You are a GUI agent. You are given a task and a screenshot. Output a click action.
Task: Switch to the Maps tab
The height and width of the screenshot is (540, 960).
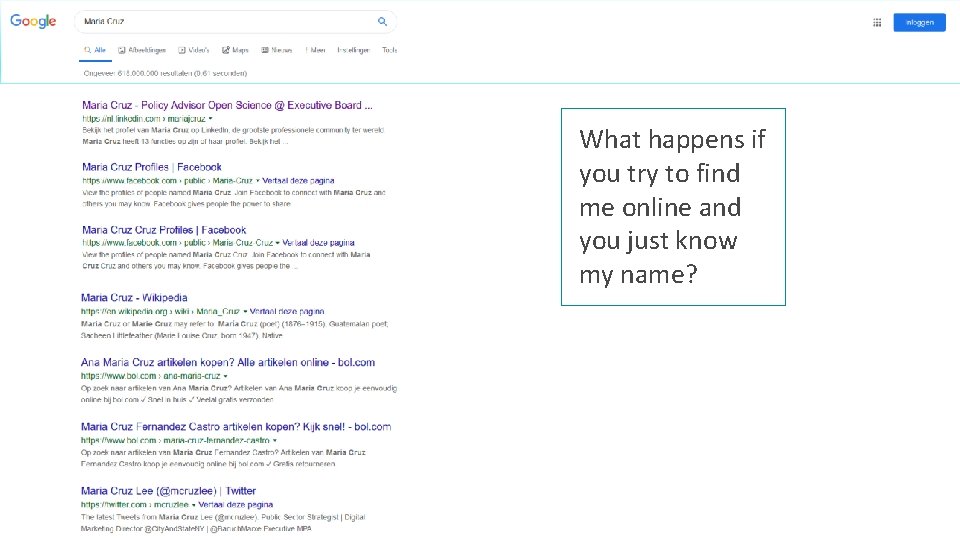(235, 50)
